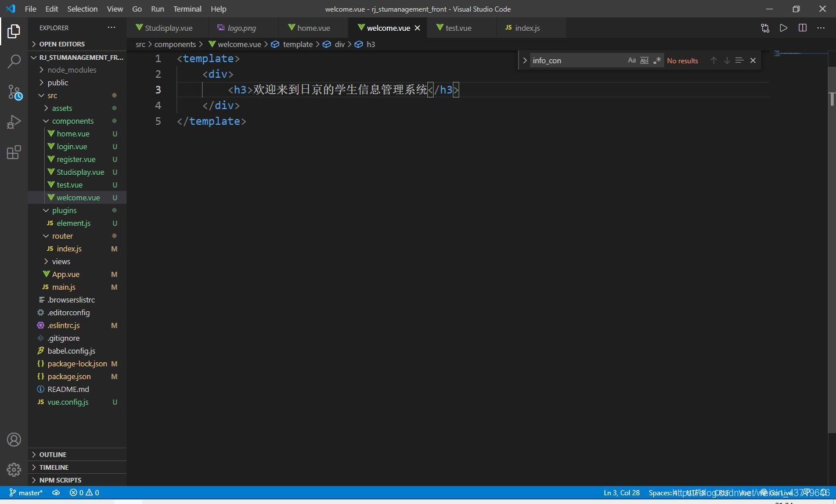
Task: Switch to the Studisplay.vue tab
Action: click(168, 28)
